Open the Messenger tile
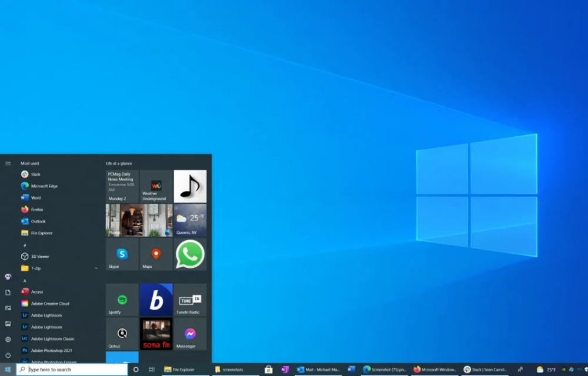Viewport: 588px width, 376px height. point(190,334)
